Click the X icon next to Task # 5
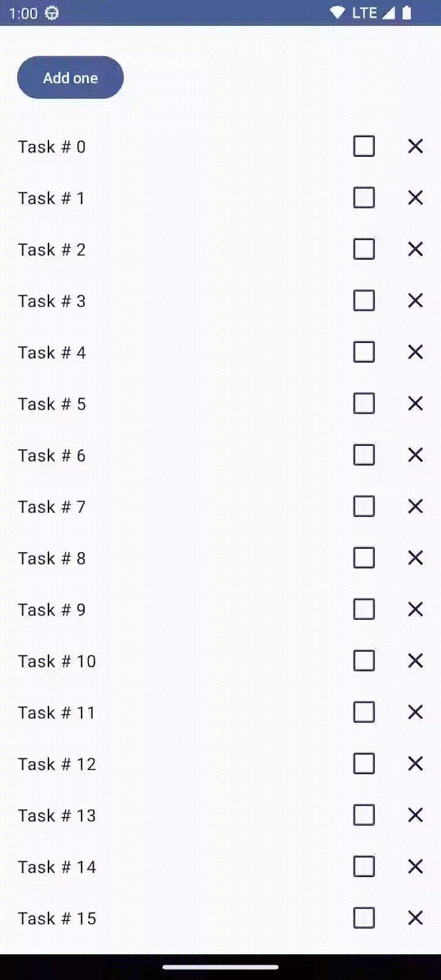This screenshot has width=441, height=980. 415,403
